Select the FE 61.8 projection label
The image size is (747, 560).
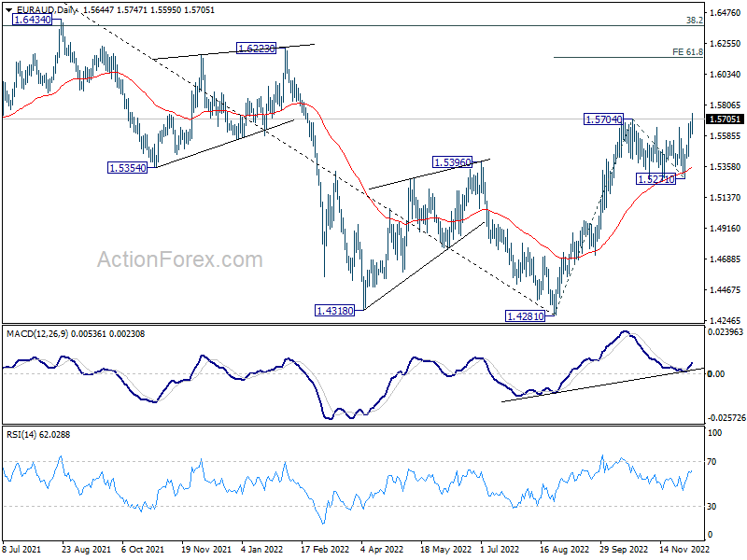pyautogui.click(x=687, y=52)
